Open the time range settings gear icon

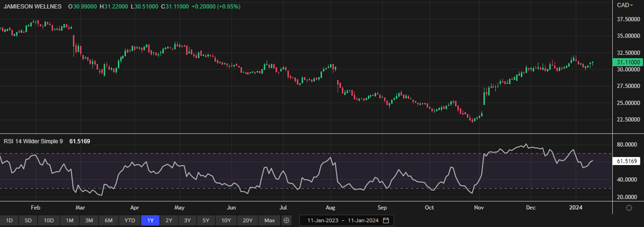point(287,220)
